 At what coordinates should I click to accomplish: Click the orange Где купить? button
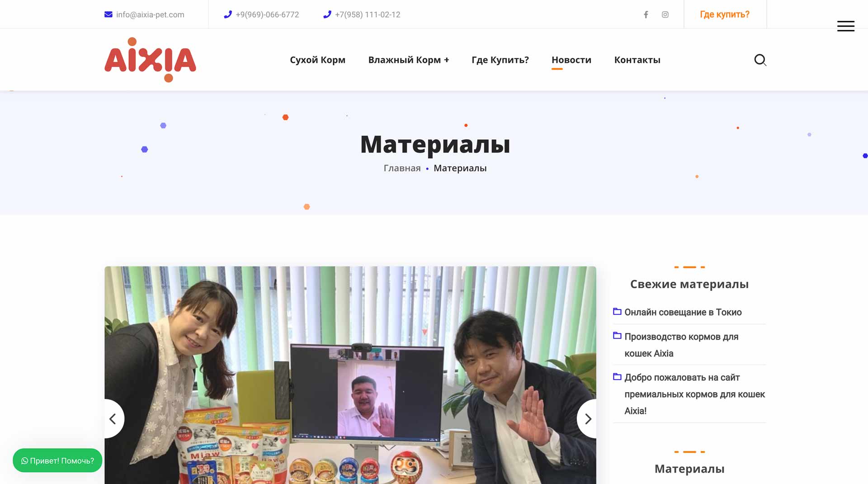coord(724,14)
